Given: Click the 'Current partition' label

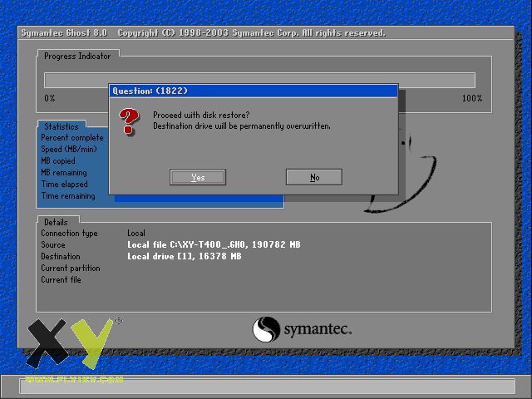Looking at the screenshot, I should pos(71,268).
